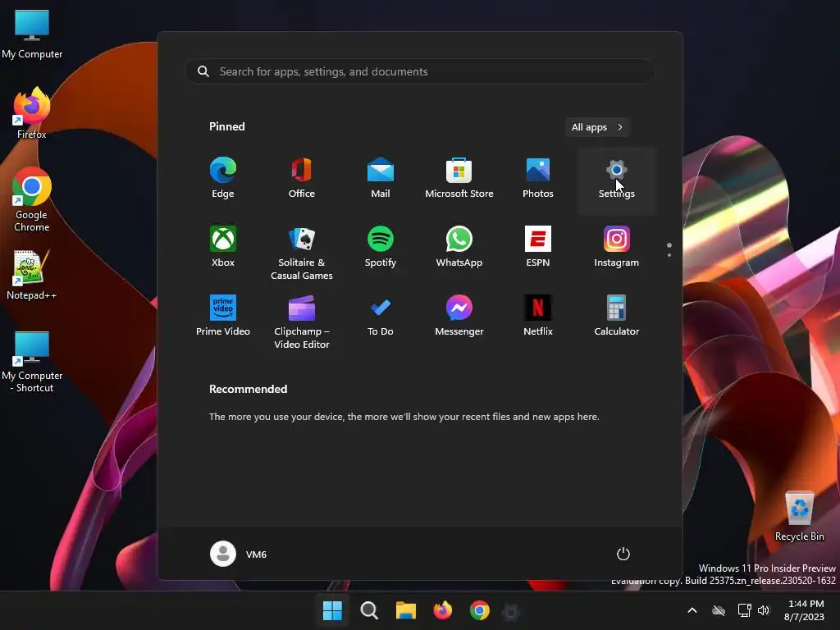Open the clock showing 1:44 PM
This screenshot has height=630, width=840.
tap(805, 610)
